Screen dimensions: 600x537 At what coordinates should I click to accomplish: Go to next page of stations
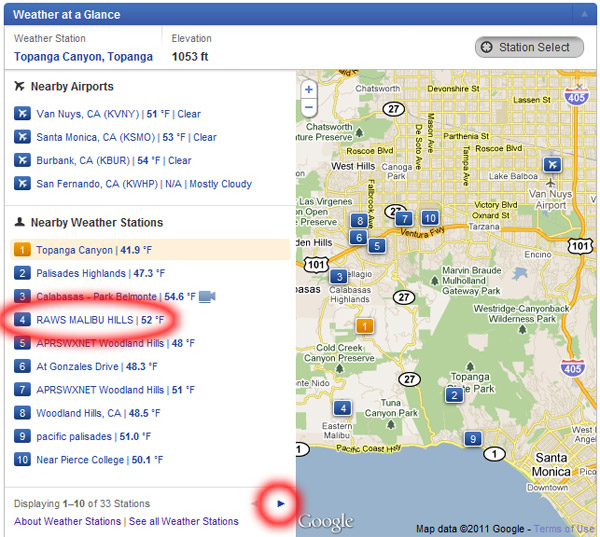click(x=281, y=504)
